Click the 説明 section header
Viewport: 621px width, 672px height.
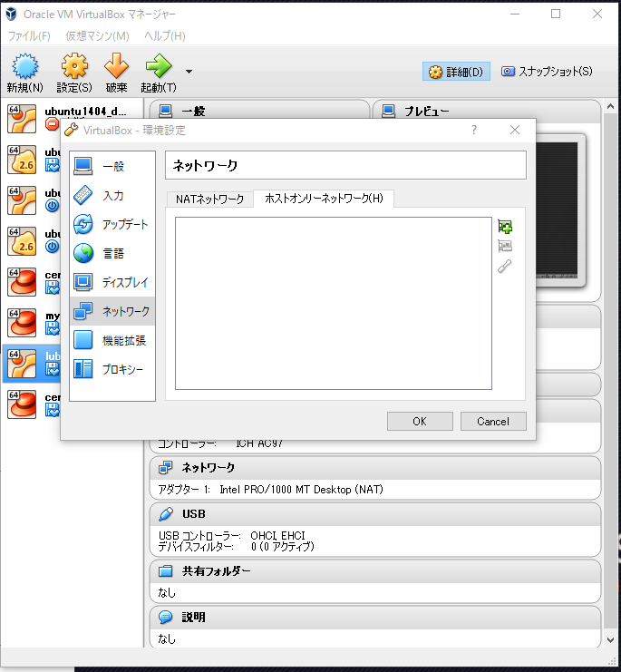coord(374,618)
